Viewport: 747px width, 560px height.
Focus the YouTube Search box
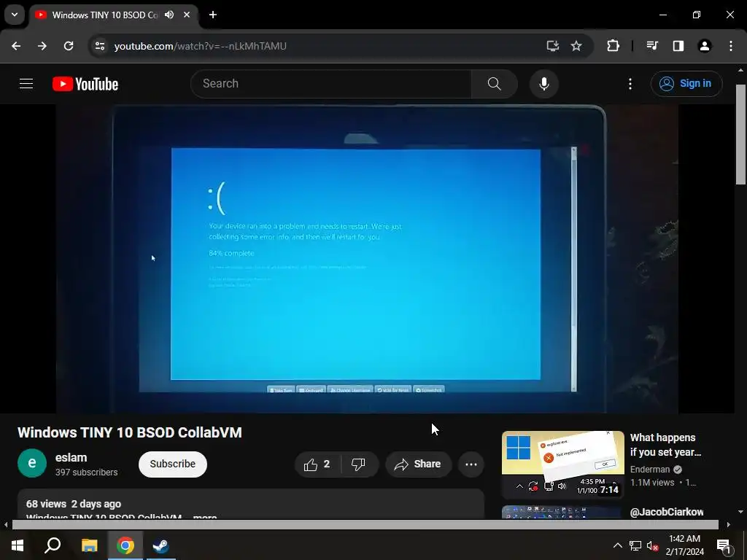pos(331,84)
